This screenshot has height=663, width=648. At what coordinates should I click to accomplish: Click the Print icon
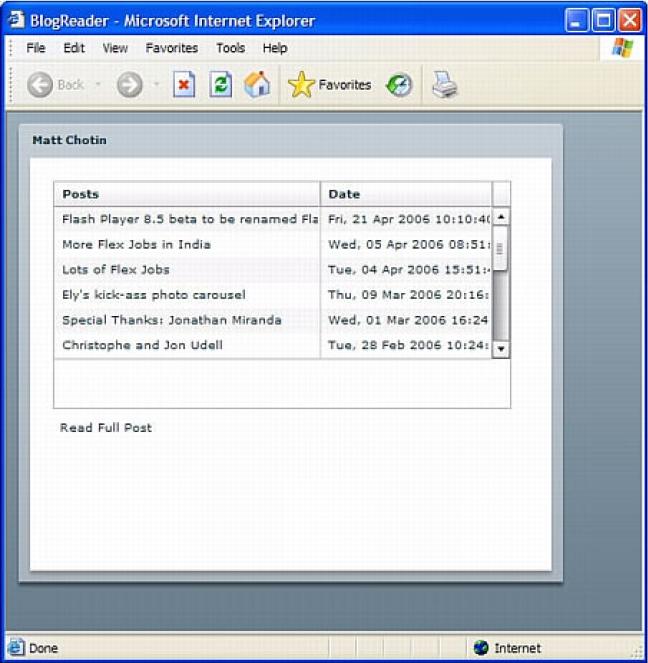pyautogui.click(x=444, y=85)
